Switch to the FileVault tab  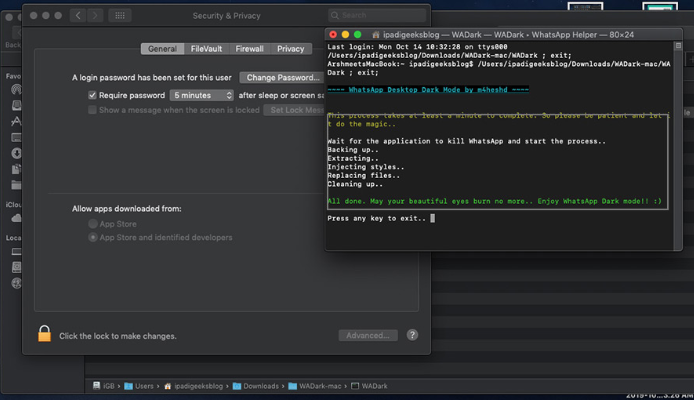[207, 49]
